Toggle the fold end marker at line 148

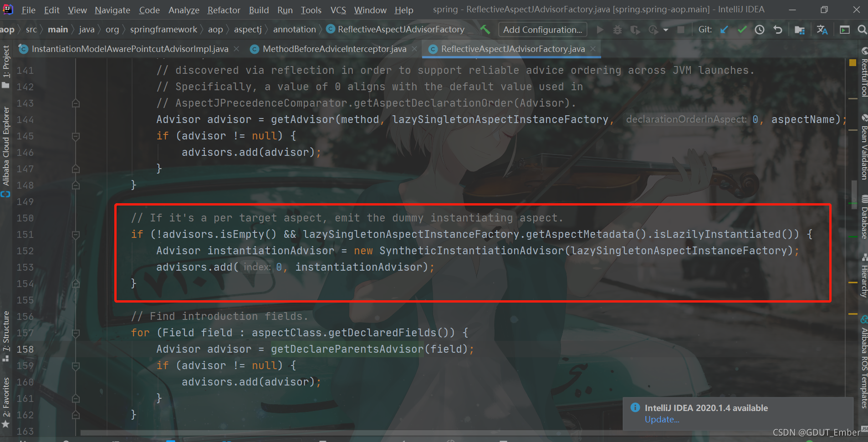(76, 185)
